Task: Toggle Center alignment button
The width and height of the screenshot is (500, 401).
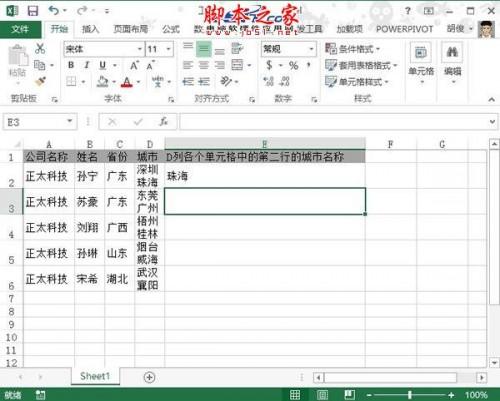Action: [204, 65]
